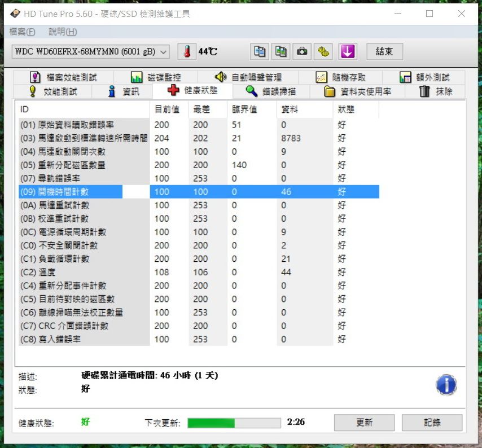The image size is (482, 448).
Task: Click the blue info figure icon
Action: (x=112, y=91)
